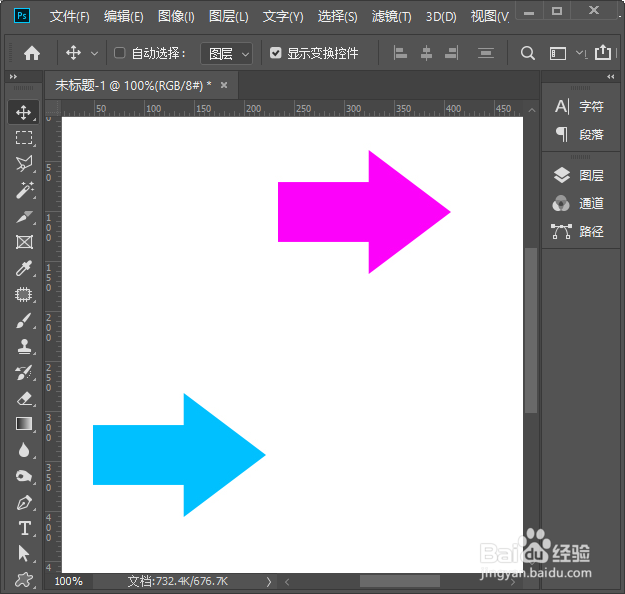Open the 通道 channels panel

(x=579, y=203)
